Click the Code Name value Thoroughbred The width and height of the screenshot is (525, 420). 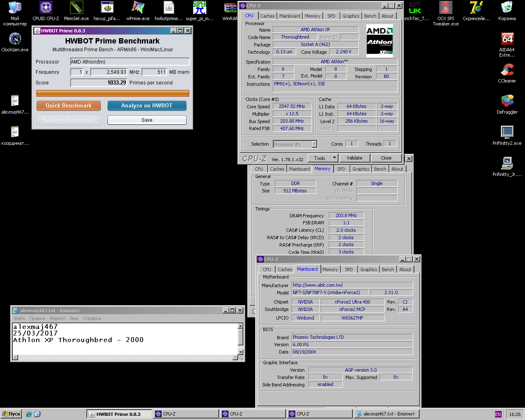[295, 37]
